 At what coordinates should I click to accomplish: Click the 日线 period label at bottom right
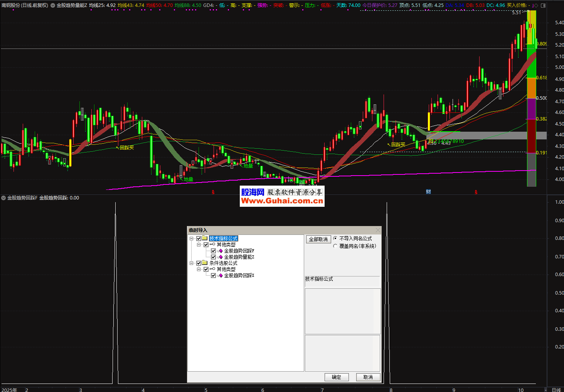coord(556,390)
